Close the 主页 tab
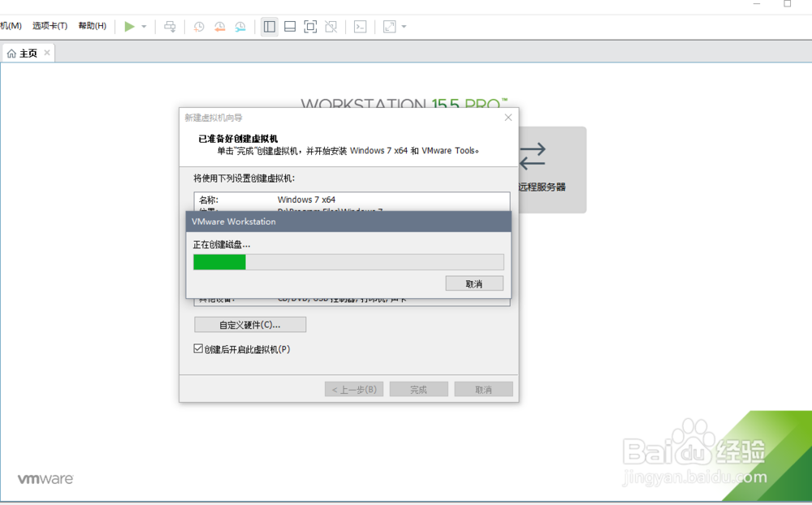 pos(47,53)
